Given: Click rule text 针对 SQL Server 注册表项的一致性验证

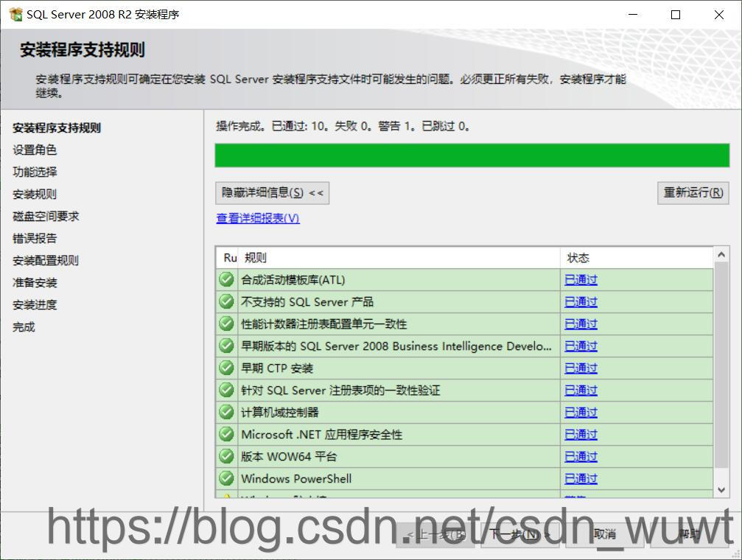Looking at the screenshot, I should pyautogui.click(x=340, y=390).
